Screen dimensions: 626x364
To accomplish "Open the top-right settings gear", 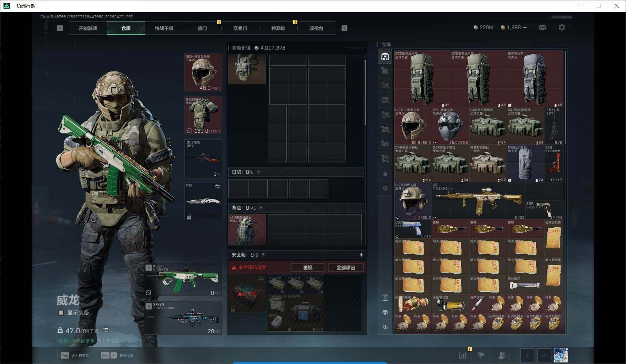I will pos(562,27).
